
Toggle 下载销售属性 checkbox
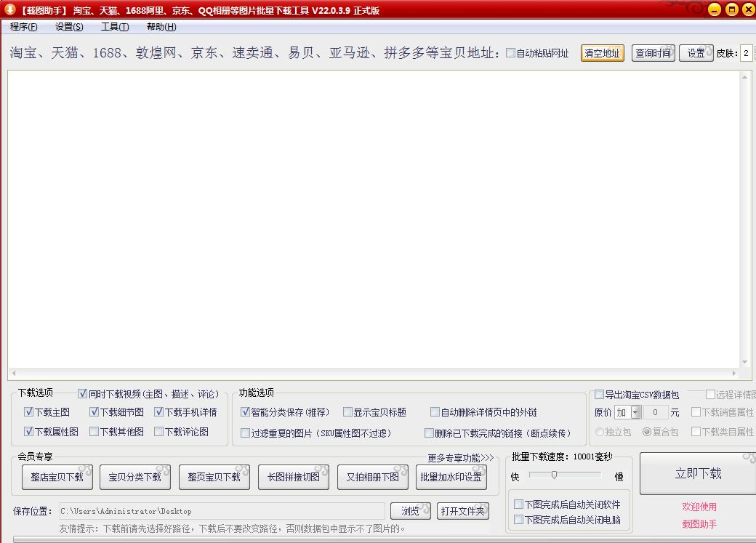pos(696,412)
